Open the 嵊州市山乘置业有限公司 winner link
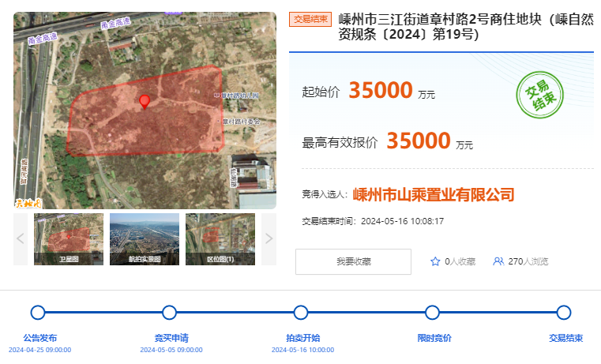Viewport: 601px width, 364px height. (x=434, y=194)
